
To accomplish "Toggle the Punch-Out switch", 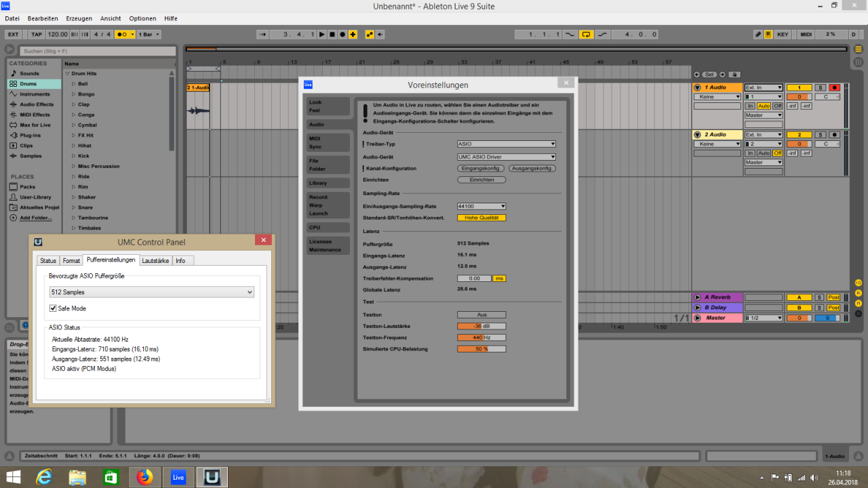I will point(602,34).
